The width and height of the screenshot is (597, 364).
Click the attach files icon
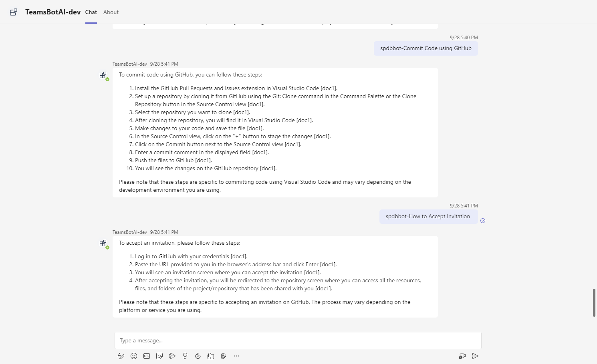(x=211, y=356)
